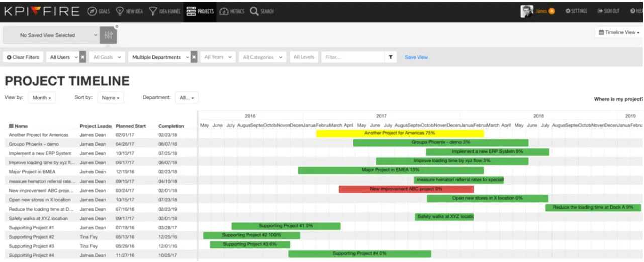Viewport: 644px width, 262px height.
Task: Click the Clear Filters button
Action: coord(23,57)
